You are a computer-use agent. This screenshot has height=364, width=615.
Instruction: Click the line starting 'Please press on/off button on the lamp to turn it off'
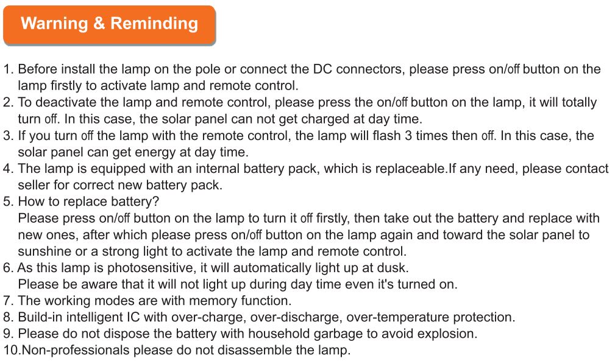tap(308, 218)
